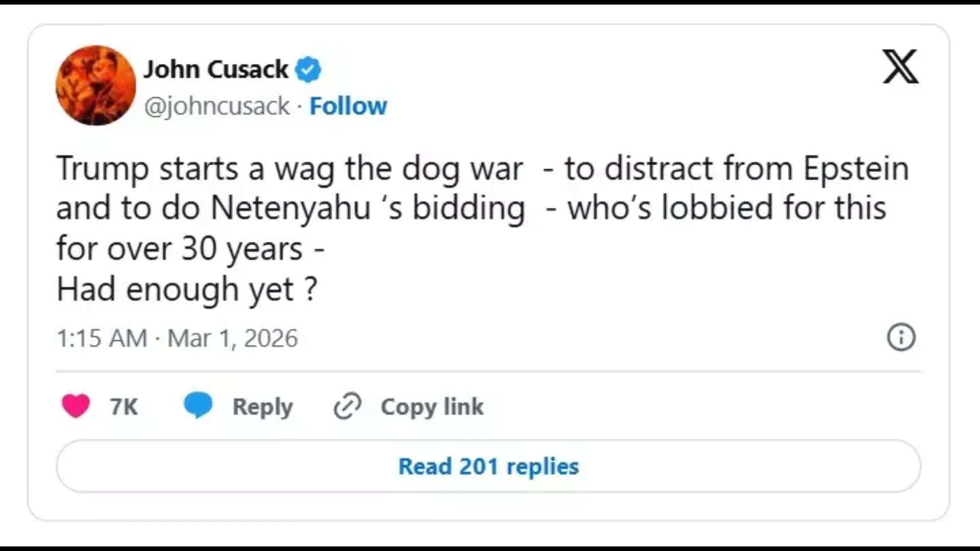Expand the post options with the info button

[x=901, y=337]
